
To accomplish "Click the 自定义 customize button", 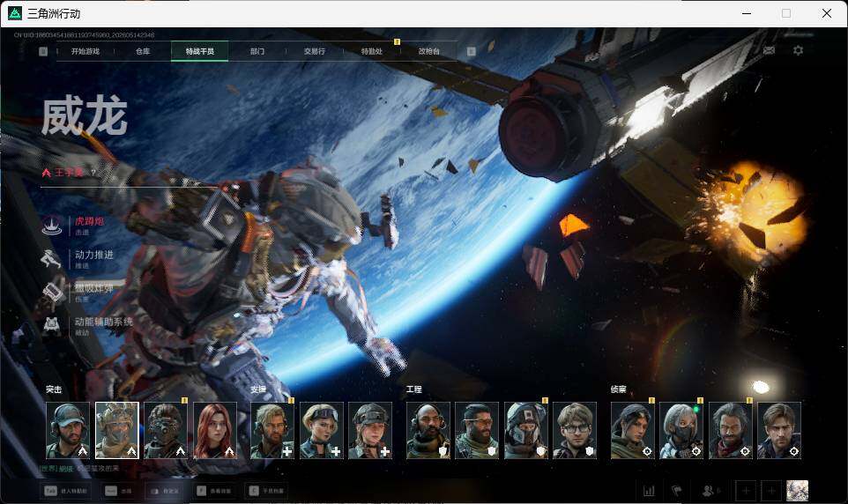I will [165, 491].
